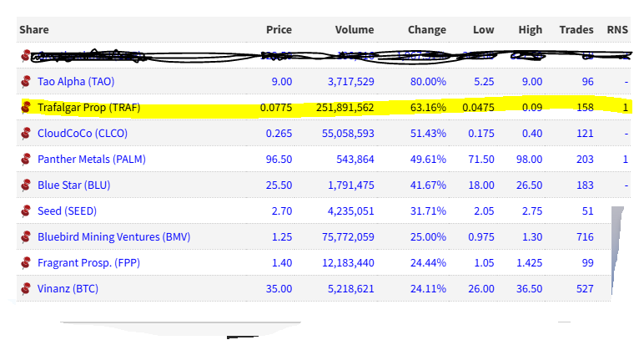Image resolution: width=644 pixels, height=340 pixels.
Task: Open the Seed (SEED) link
Action: click(67, 211)
